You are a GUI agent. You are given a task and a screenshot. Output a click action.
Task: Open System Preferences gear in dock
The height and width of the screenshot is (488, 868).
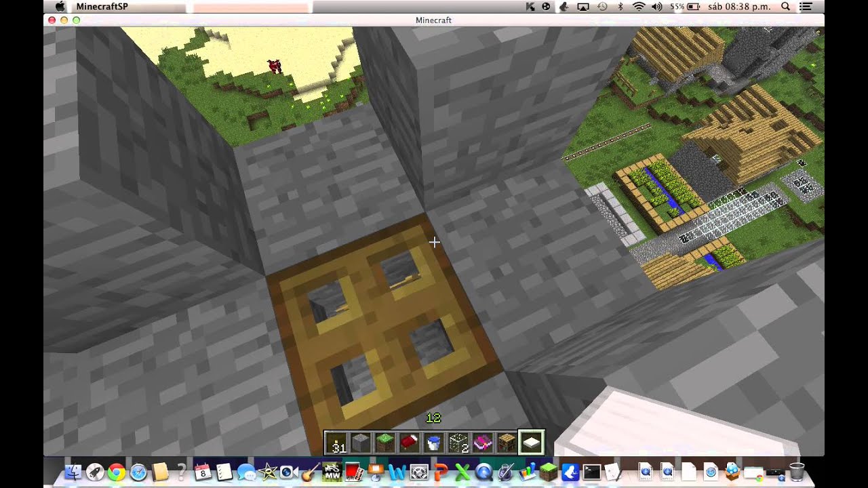pyautogui.click(x=419, y=471)
